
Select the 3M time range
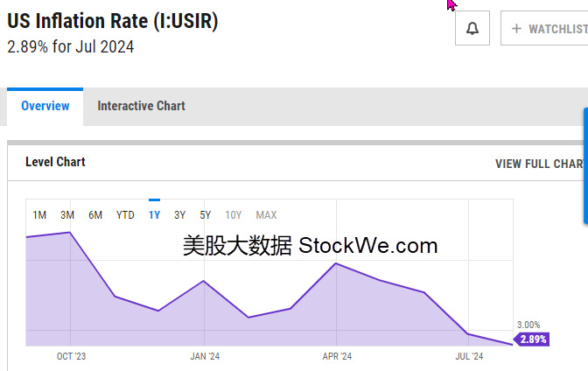67,215
